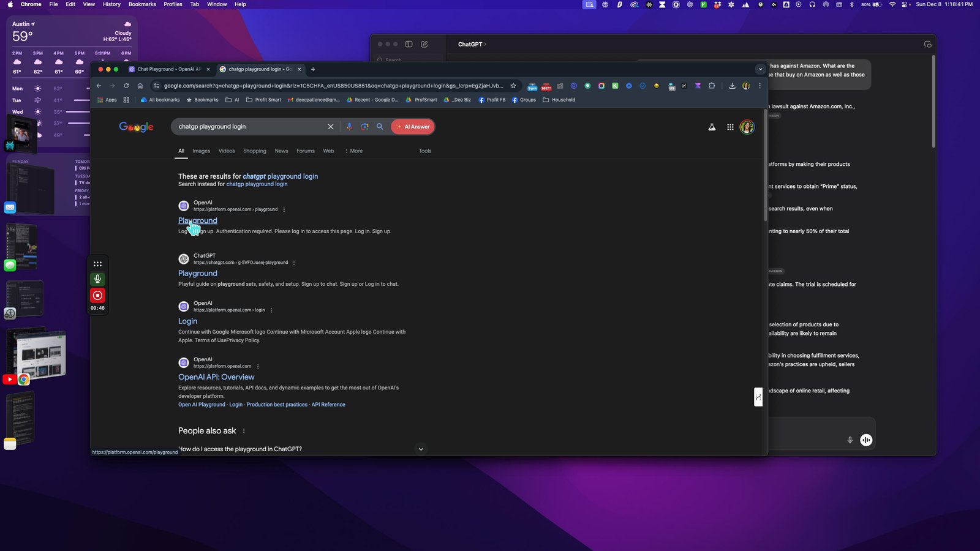Bookmark this page with star icon
Image resolution: width=980 pixels, height=551 pixels.
[x=513, y=86]
